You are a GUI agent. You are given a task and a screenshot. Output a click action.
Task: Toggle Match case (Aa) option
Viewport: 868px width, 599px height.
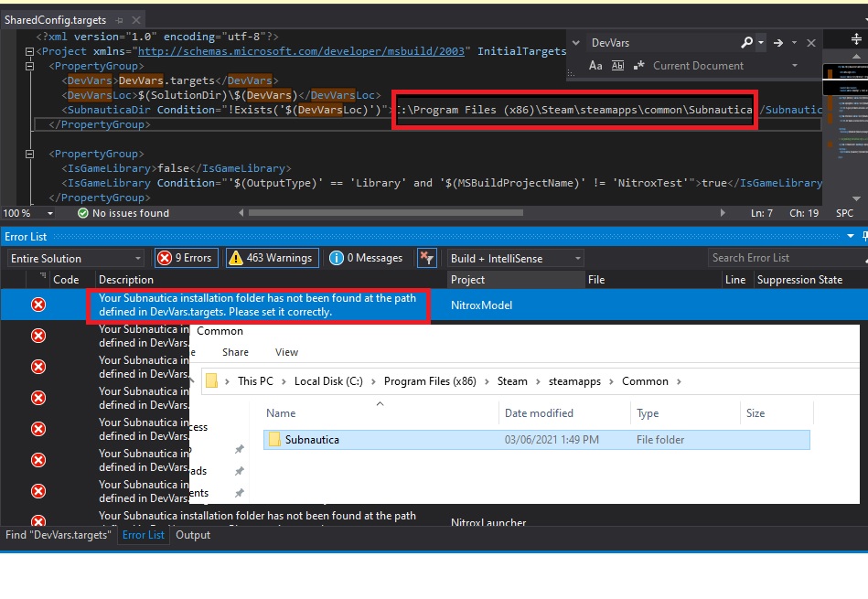595,65
